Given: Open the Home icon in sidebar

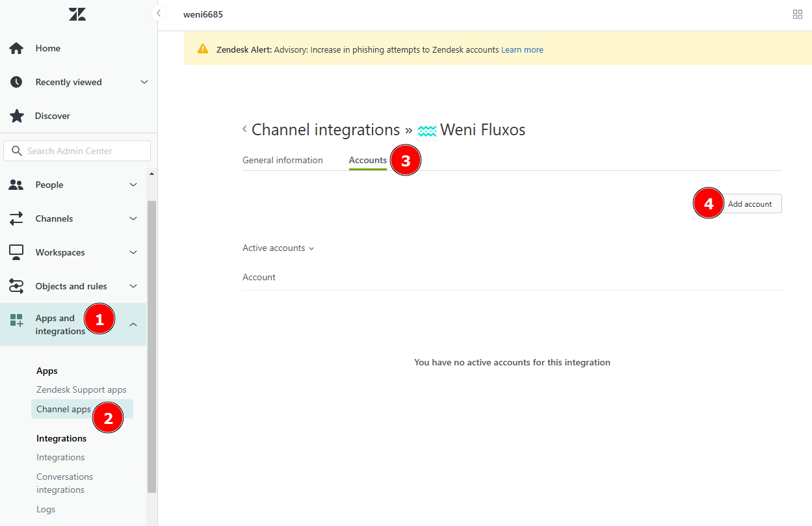Looking at the screenshot, I should [16, 48].
